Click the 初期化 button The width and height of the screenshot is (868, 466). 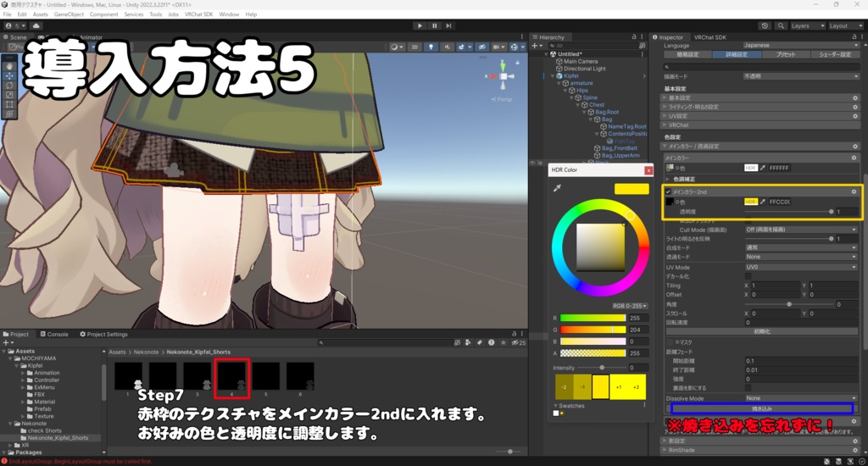762,331
